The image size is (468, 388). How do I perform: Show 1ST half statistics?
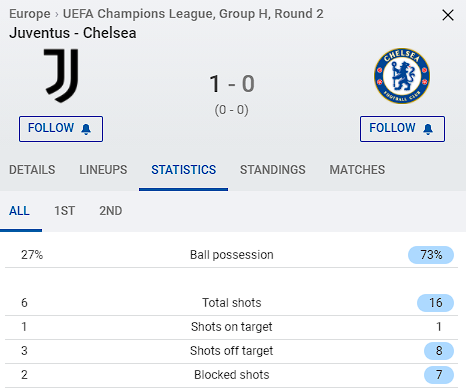click(65, 211)
